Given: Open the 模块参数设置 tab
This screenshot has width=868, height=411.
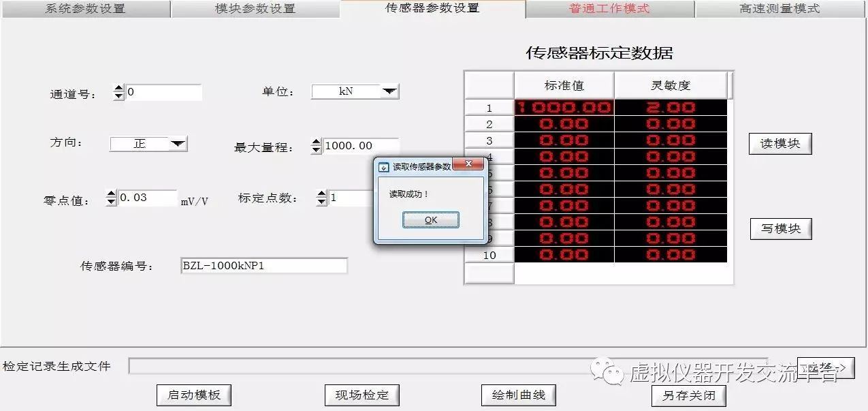Looking at the screenshot, I should click(255, 9).
